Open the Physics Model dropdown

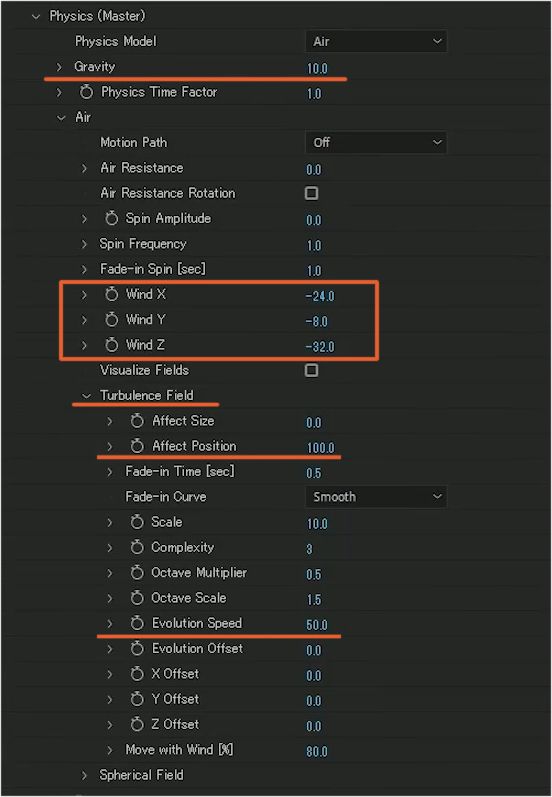pos(376,41)
